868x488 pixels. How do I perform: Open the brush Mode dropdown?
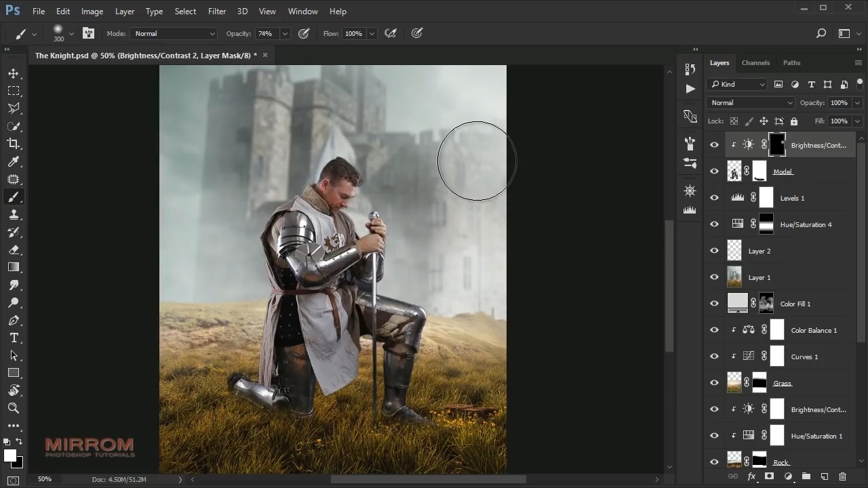click(174, 34)
